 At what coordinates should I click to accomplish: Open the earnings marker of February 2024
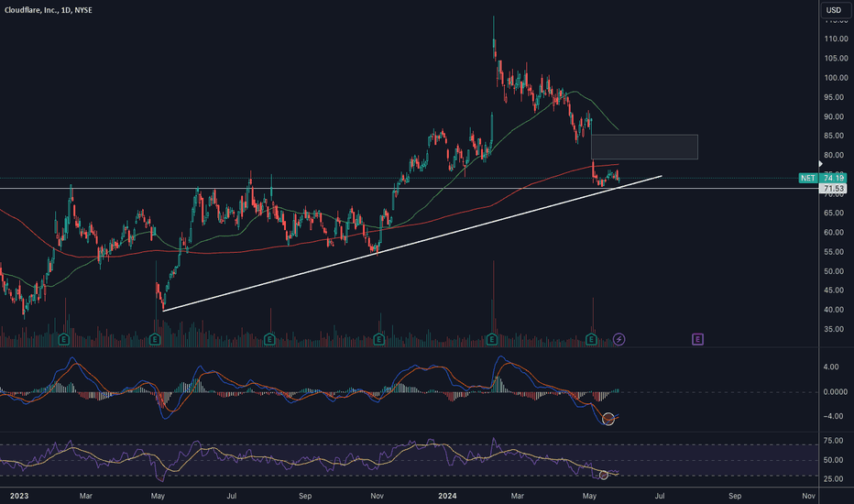tap(492, 339)
